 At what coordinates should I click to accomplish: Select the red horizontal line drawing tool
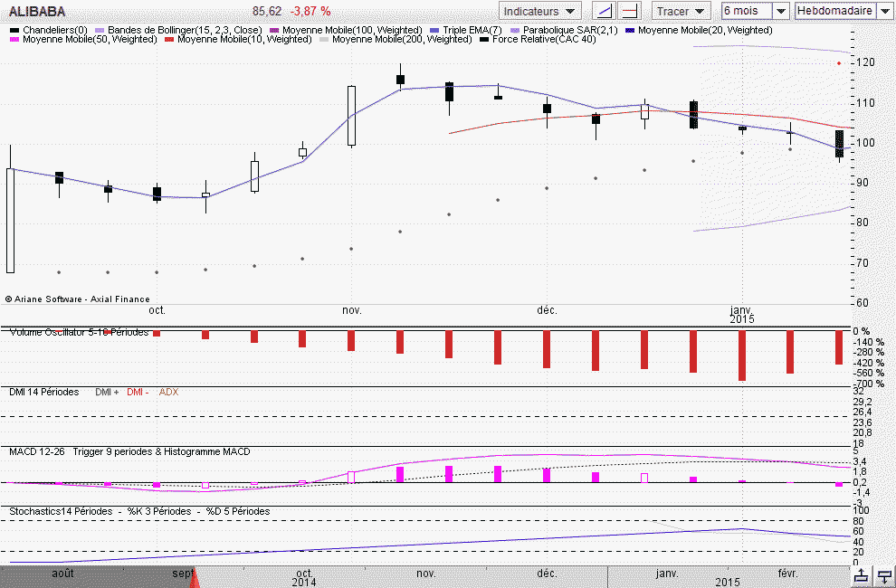(630, 11)
